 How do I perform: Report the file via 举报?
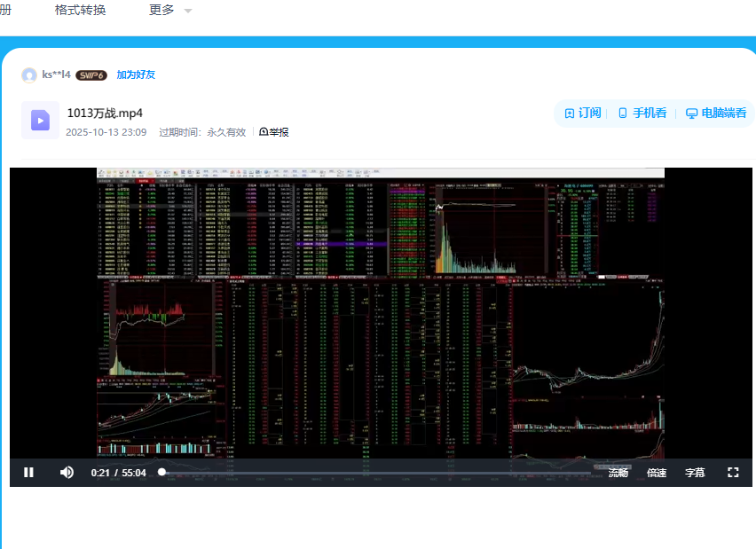(x=274, y=132)
